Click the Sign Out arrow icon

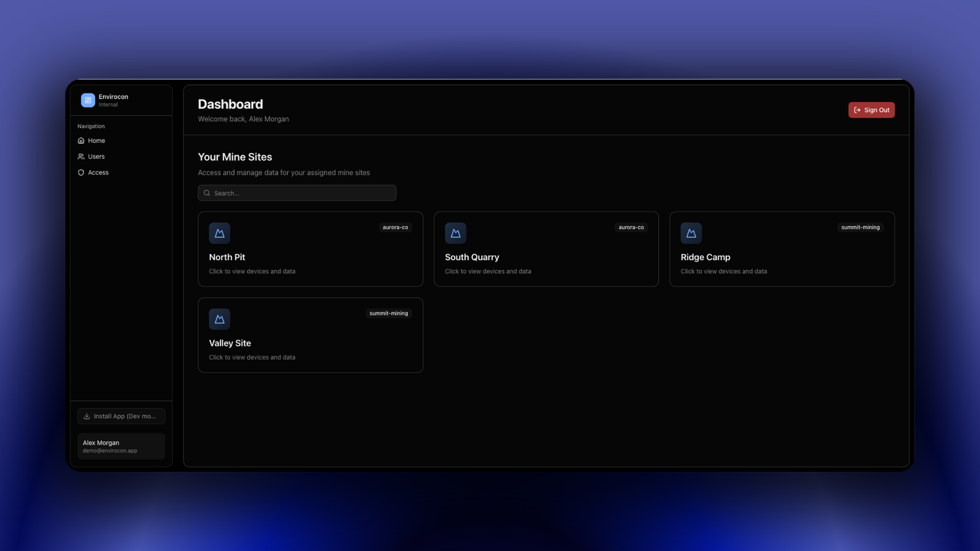[x=857, y=110]
